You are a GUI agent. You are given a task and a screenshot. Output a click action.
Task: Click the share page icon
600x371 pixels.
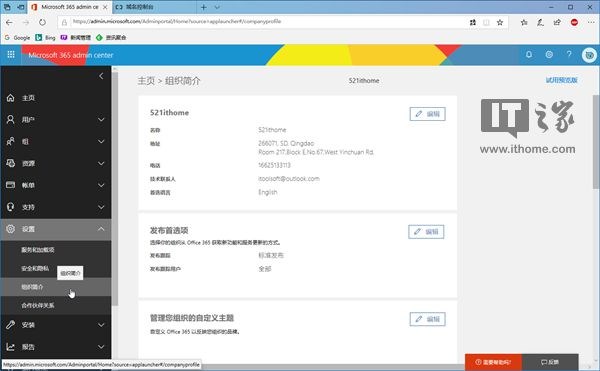(x=557, y=23)
